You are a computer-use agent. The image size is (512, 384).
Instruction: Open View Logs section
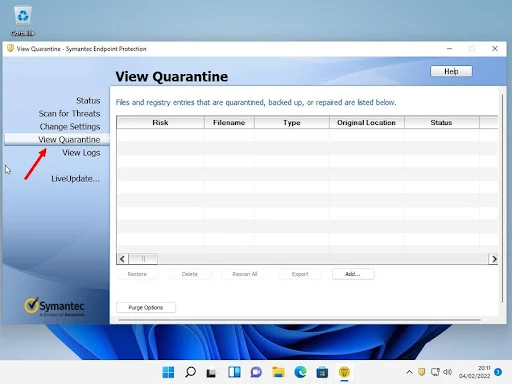click(81, 153)
